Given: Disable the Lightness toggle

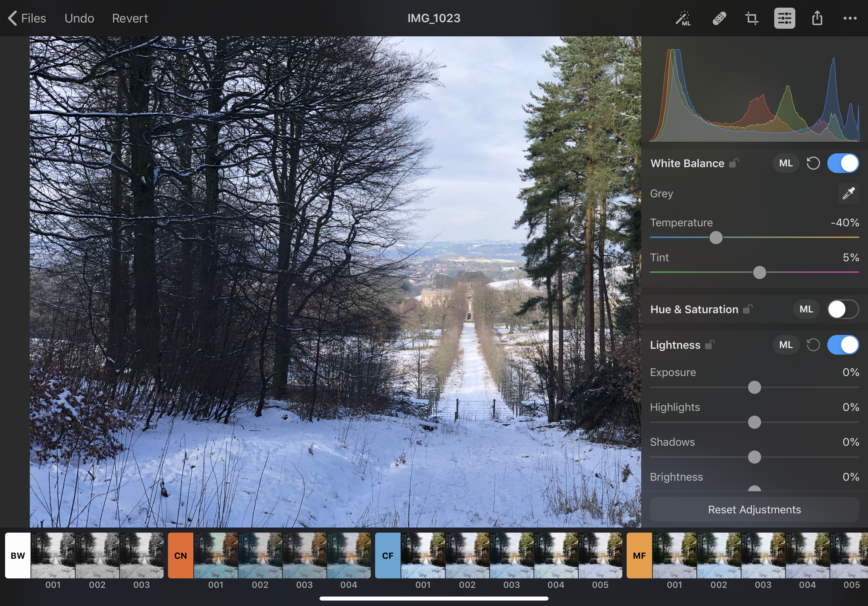Looking at the screenshot, I should [843, 344].
